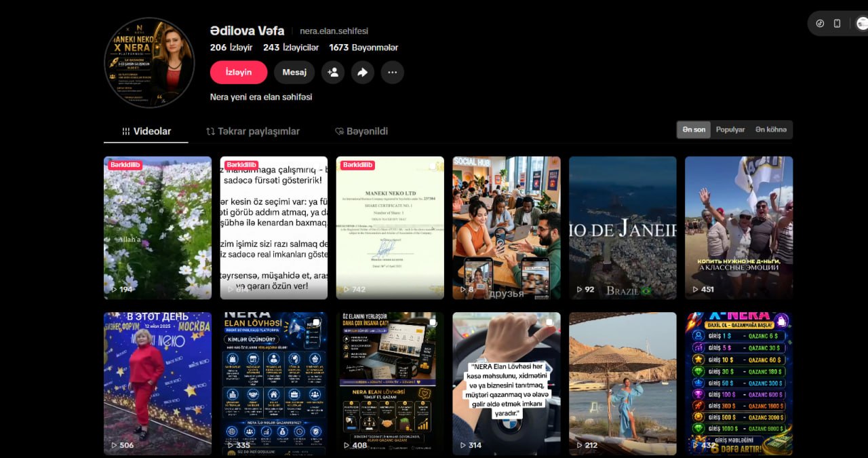This screenshot has height=458, width=868.
Task: Switch to Təkrar paylaşımlar tab
Action: (253, 131)
